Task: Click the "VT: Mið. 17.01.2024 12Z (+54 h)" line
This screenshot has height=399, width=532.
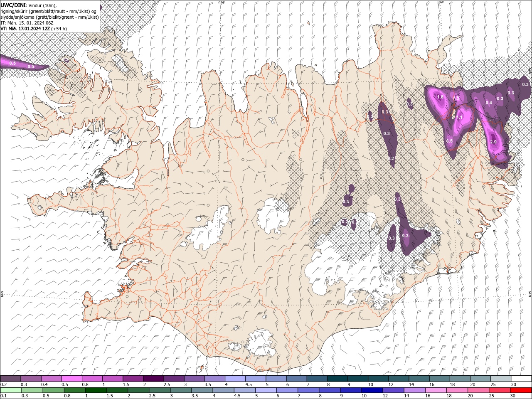Action: [x=34, y=29]
